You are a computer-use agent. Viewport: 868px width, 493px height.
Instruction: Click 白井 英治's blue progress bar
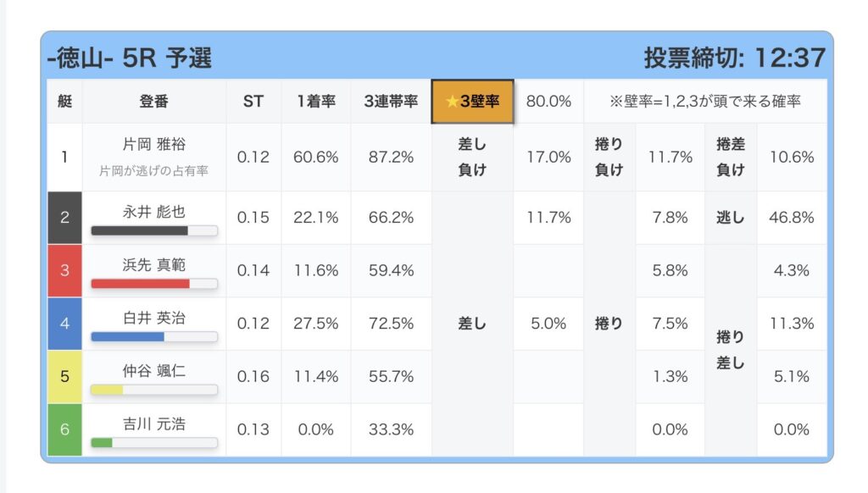(x=153, y=336)
